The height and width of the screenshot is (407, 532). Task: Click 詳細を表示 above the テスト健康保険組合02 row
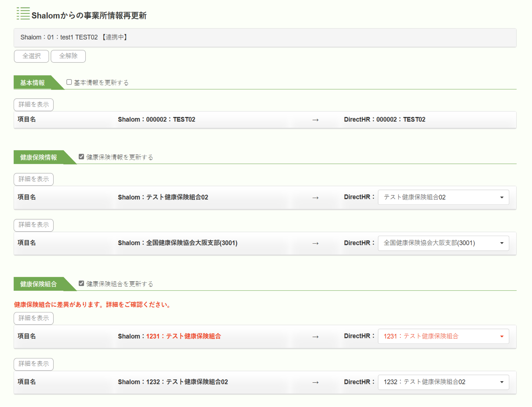(x=34, y=179)
